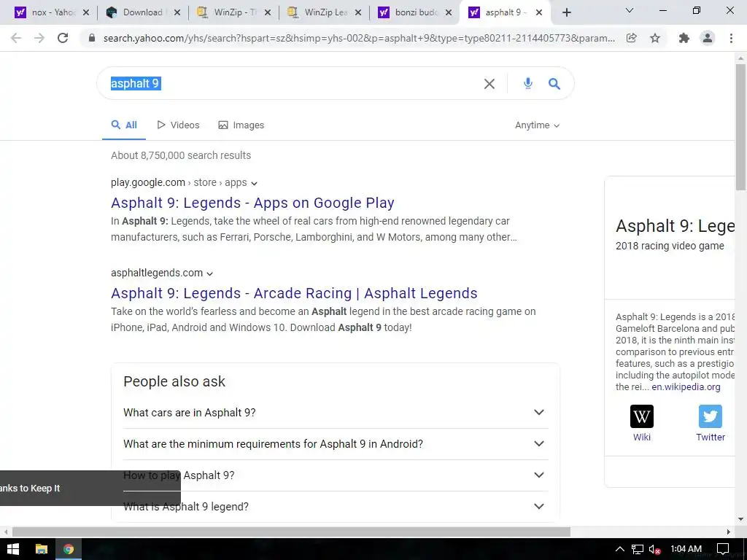The image size is (747, 560).
Task: Reload the current page
Action: pos(63,38)
